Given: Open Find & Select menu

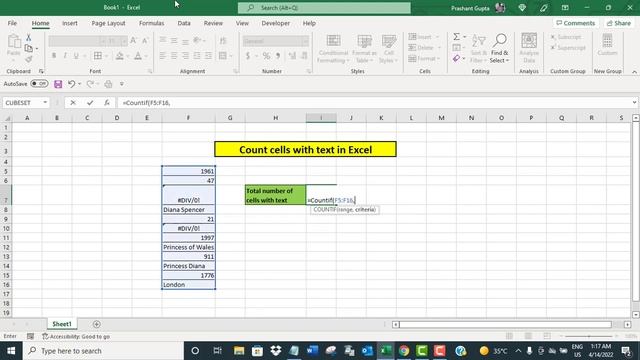Looking at the screenshot, I should coord(500,48).
